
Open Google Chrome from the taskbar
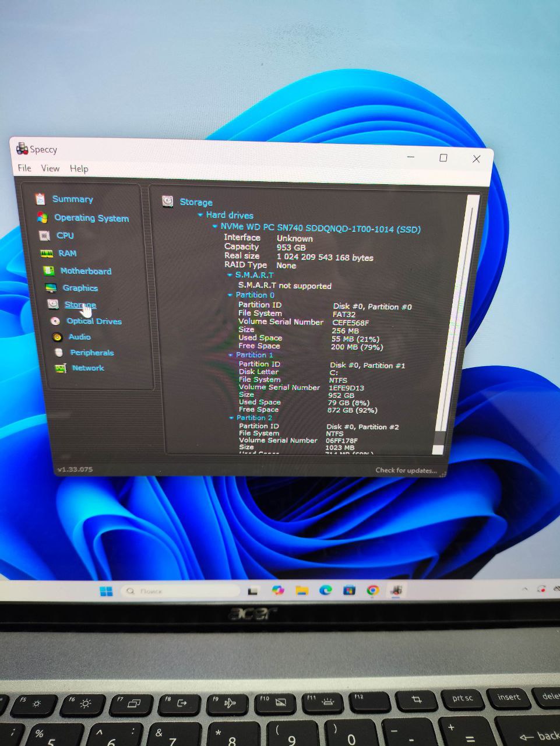[373, 590]
